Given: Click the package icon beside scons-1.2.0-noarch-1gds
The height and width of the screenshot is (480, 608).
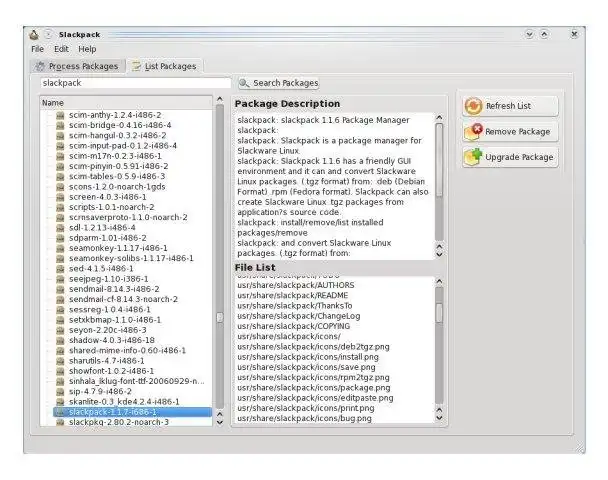Looking at the screenshot, I should (60, 187).
